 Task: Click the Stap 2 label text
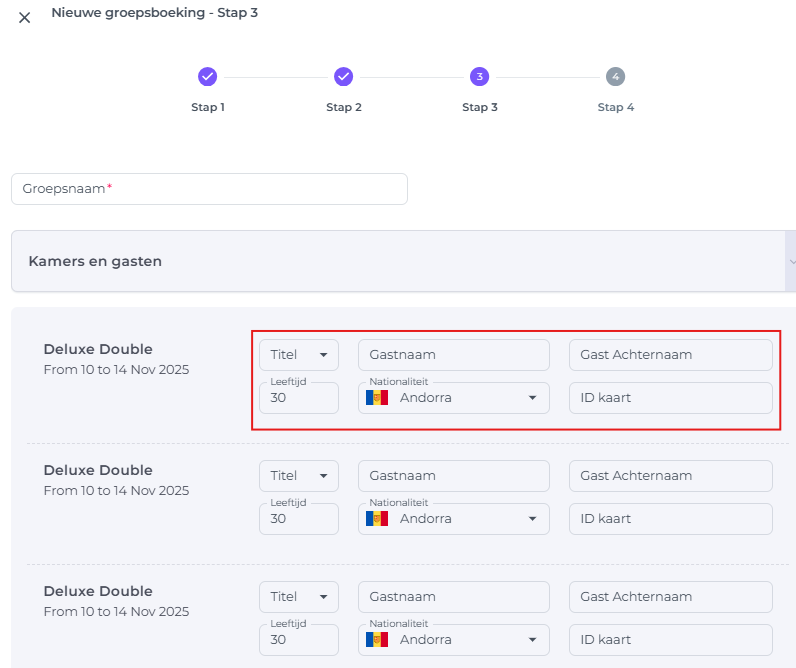click(x=344, y=107)
